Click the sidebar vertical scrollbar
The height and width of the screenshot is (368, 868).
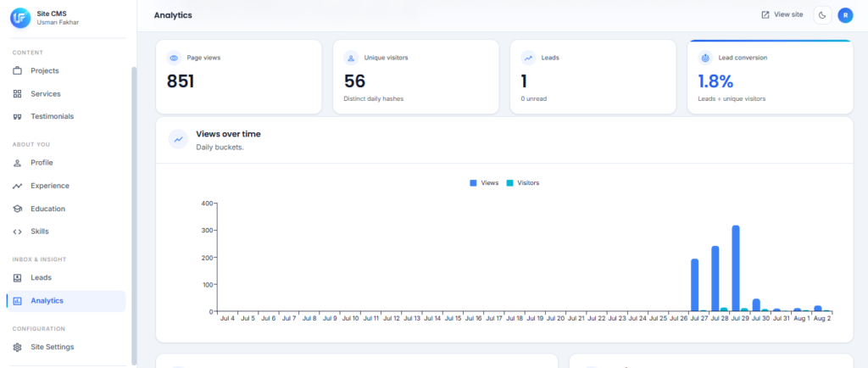(x=134, y=216)
